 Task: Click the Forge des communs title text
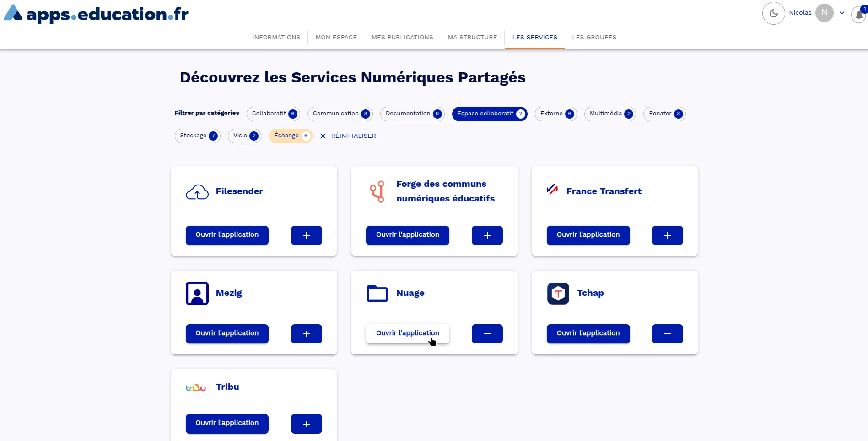(x=446, y=191)
